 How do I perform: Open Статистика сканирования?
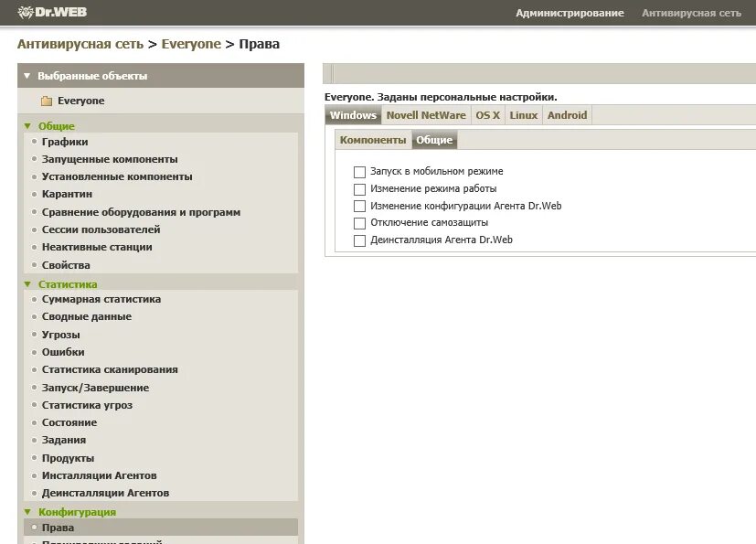click(110, 369)
